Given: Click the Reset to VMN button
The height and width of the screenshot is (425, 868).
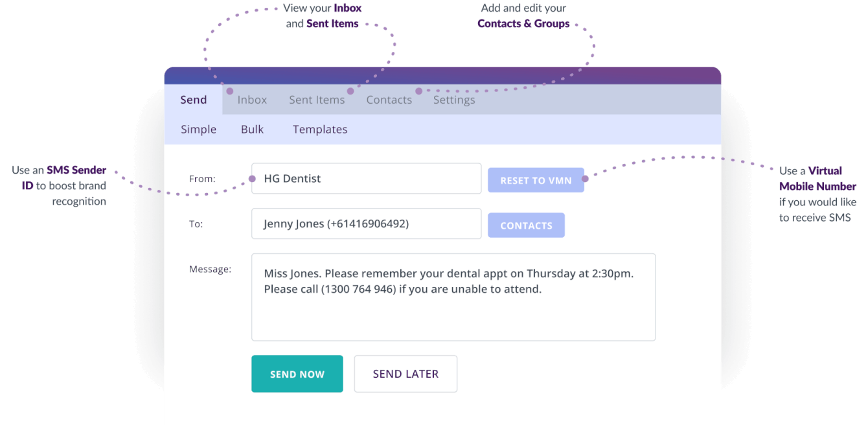Looking at the screenshot, I should click(x=536, y=180).
